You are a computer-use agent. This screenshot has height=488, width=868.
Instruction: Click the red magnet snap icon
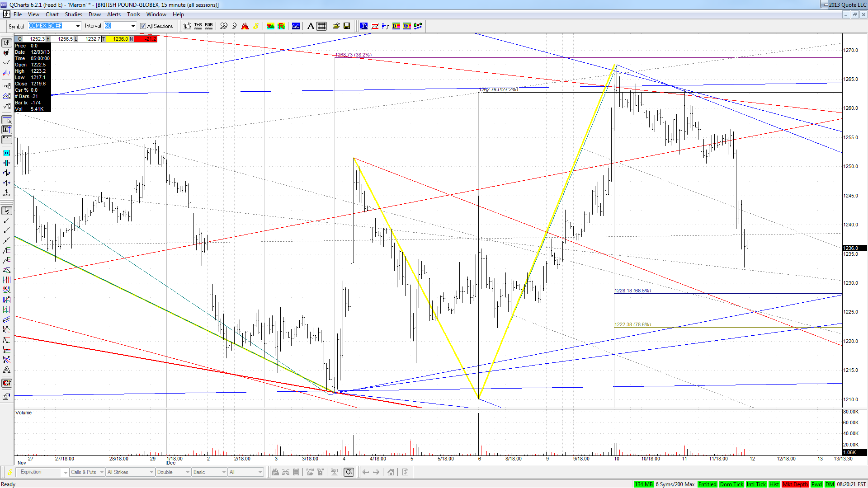click(6, 383)
